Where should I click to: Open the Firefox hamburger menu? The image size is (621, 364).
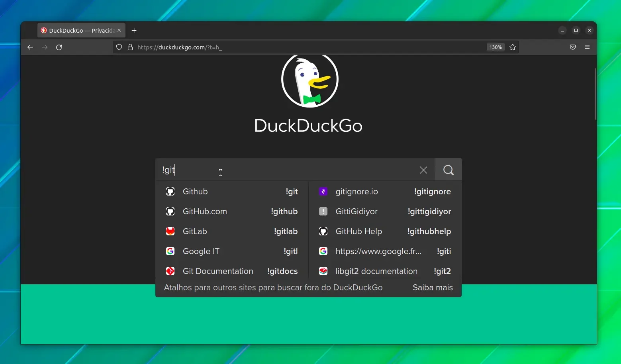(x=587, y=47)
